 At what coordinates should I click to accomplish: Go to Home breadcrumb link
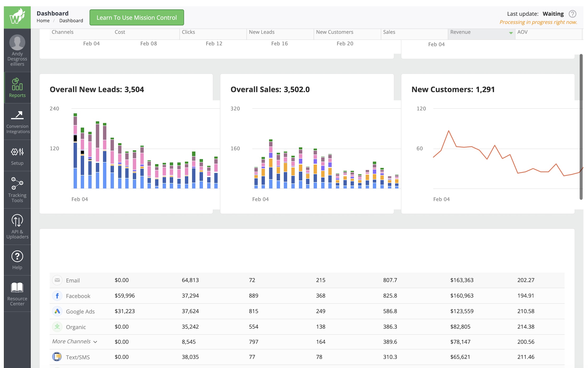(x=43, y=21)
